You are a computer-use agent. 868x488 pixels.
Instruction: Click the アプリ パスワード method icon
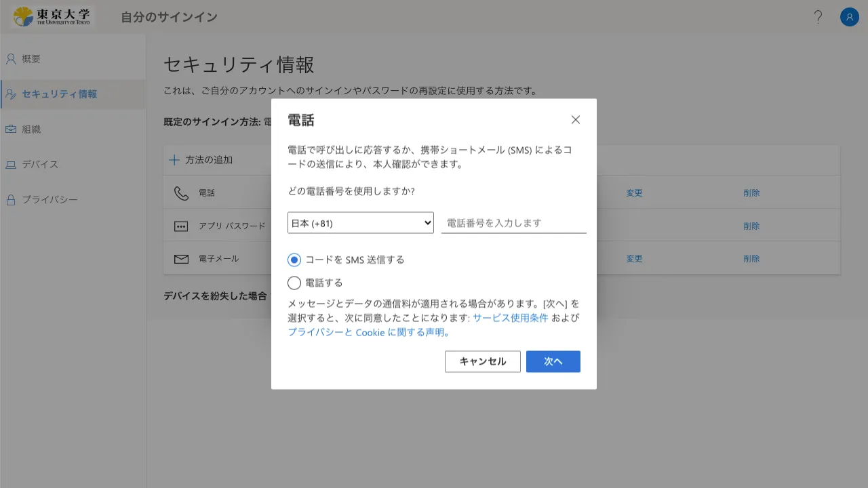point(181,226)
